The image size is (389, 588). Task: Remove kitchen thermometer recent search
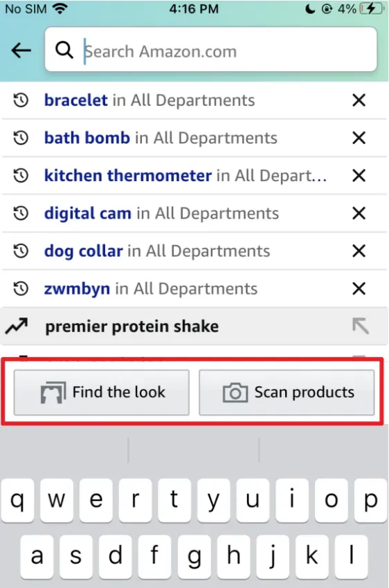tap(359, 175)
